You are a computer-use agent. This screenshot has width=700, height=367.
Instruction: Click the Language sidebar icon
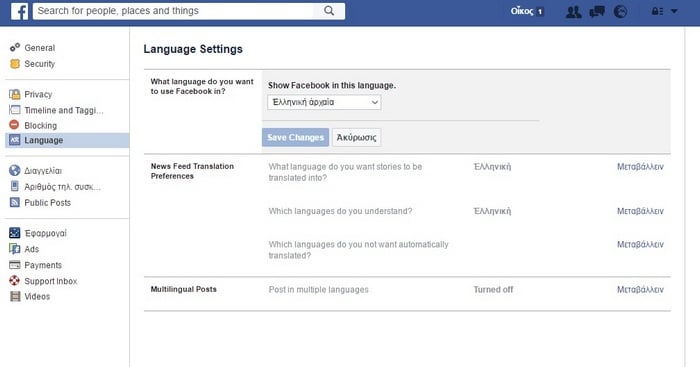coord(15,140)
